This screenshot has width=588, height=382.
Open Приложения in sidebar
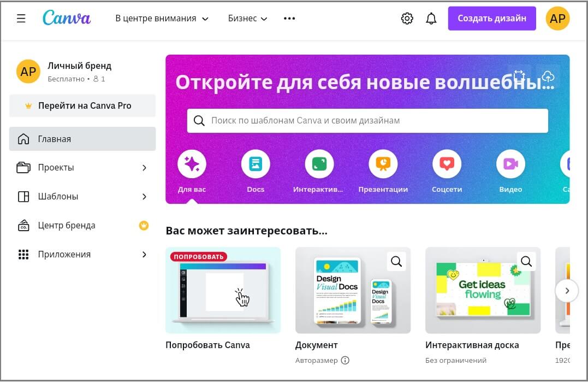tap(82, 255)
